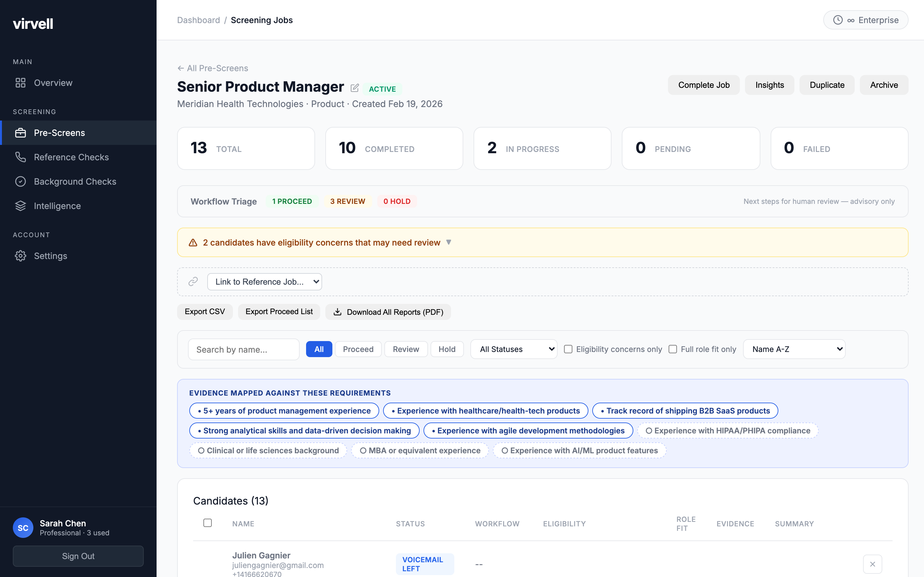Open Settings from the sidebar
Screen dimensions: 924x577
tap(50, 256)
